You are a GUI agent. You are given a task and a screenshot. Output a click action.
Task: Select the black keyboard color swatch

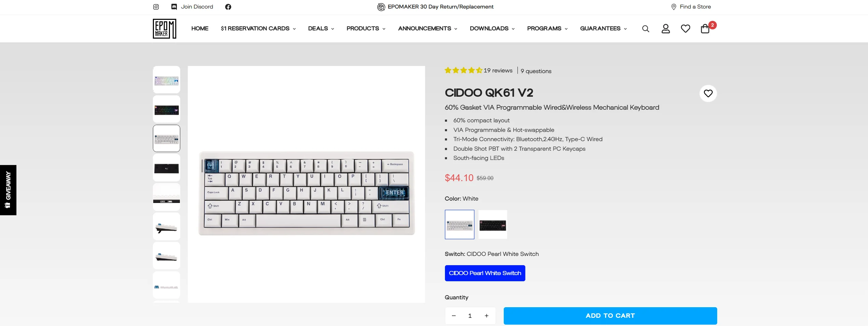[492, 225]
